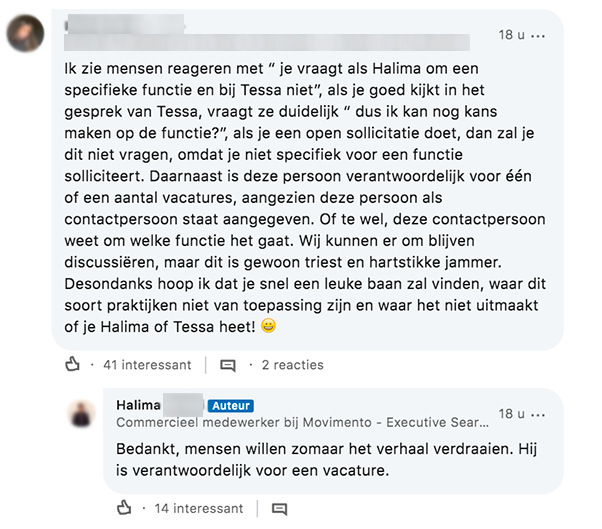Expand the 2 reacties replies thread
Screen dimensions: 602x529
coord(292,365)
